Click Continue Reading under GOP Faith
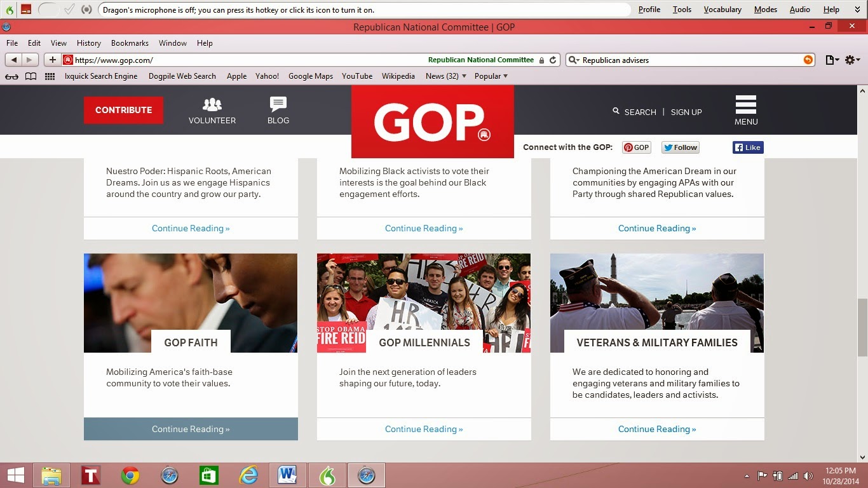 [x=191, y=429]
